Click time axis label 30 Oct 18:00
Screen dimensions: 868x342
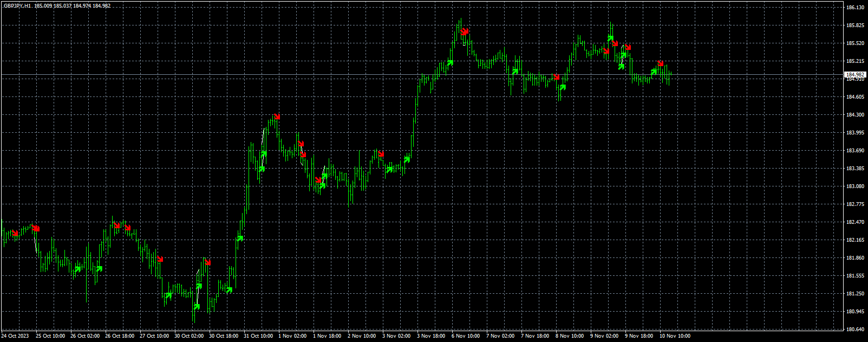point(224,336)
